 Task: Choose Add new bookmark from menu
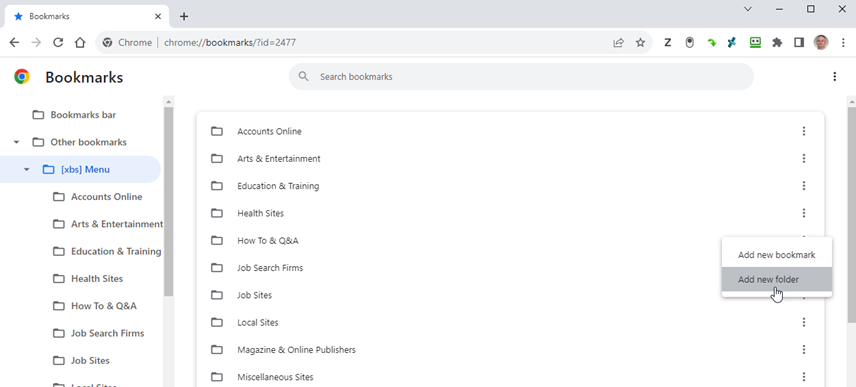[776, 255]
